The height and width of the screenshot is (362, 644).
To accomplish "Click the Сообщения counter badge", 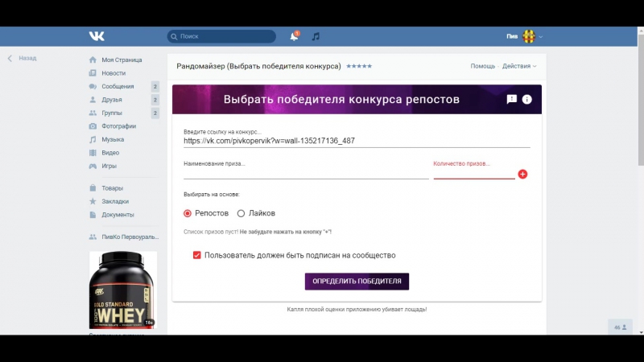I will (155, 86).
